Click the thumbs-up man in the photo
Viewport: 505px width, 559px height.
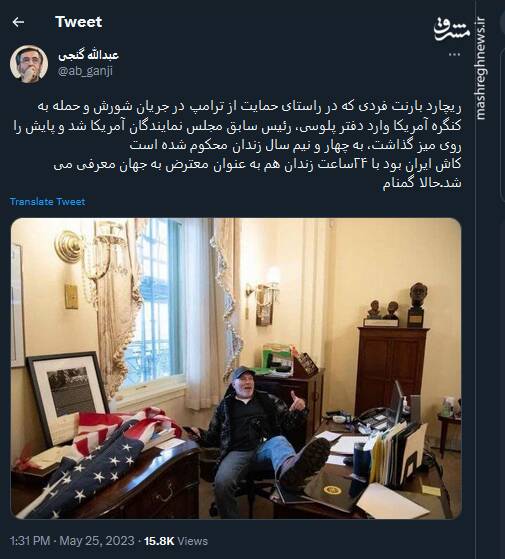pos(258,430)
